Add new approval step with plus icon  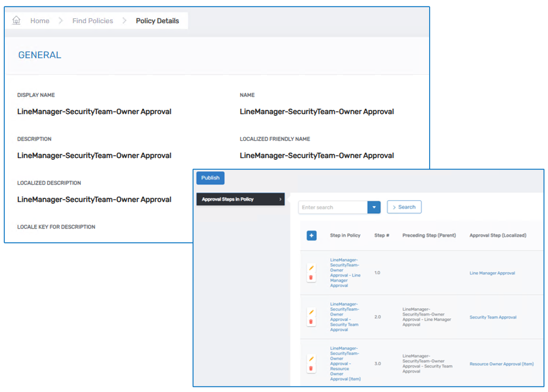tap(311, 235)
